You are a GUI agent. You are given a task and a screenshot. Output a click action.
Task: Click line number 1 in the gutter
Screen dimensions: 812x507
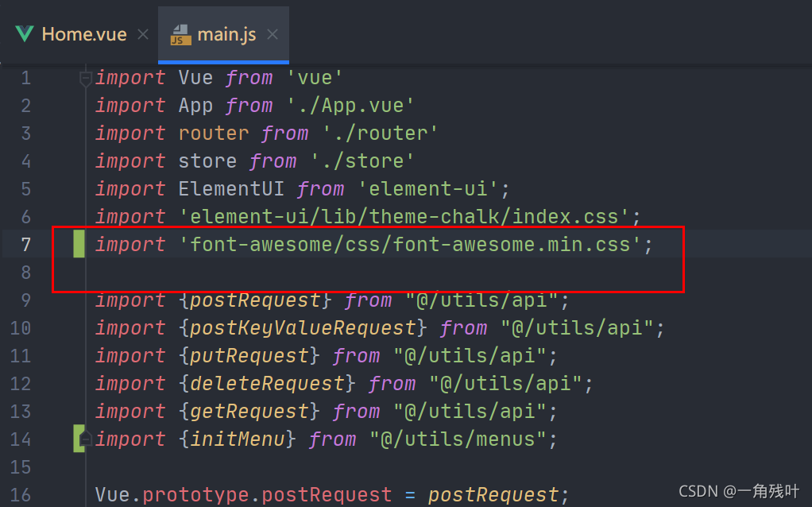click(26, 78)
